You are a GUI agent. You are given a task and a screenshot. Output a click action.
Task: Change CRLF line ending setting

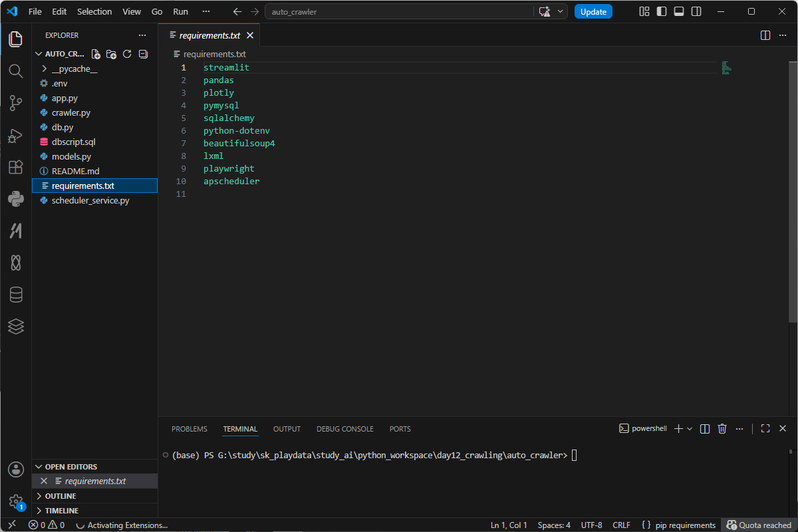(622, 525)
